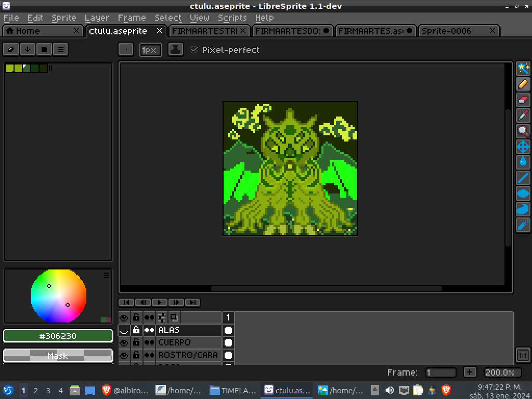This screenshot has width=532, height=399.
Task: Select the darkest palette swatch
Action: pos(43,68)
